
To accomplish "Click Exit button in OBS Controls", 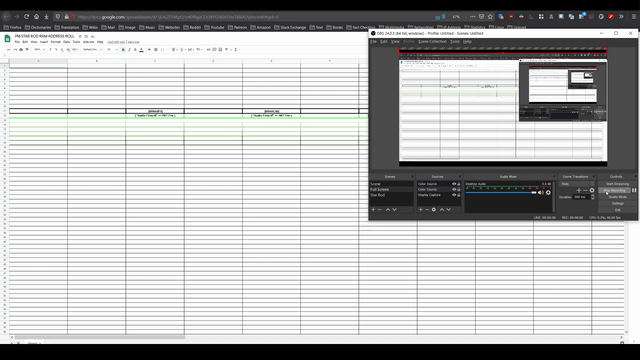I will pyautogui.click(x=617, y=210).
